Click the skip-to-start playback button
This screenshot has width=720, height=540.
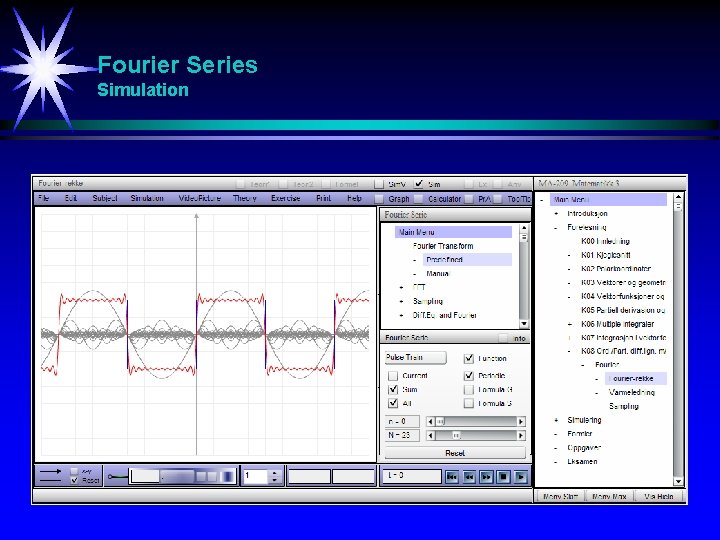tap(452, 477)
